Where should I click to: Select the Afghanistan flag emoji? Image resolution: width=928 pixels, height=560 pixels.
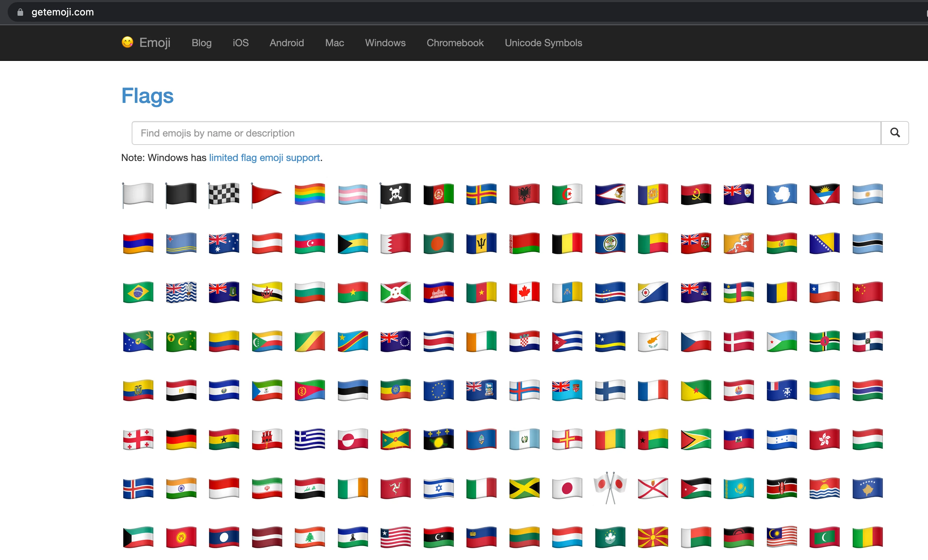coord(438,194)
